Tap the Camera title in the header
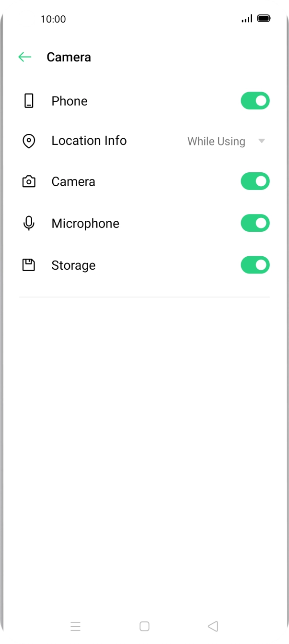This screenshot has height=644, width=289. [69, 57]
